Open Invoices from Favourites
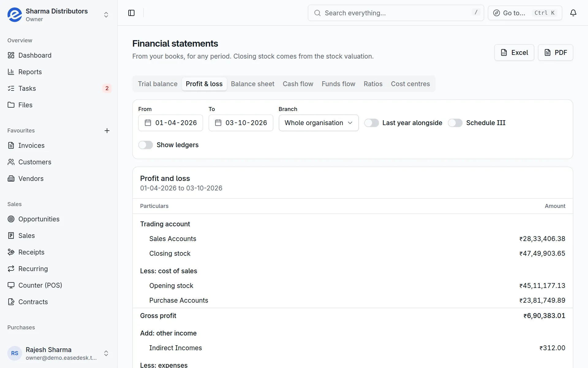Image resolution: width=588 pixels, height=368 pixels. (59, 145)
